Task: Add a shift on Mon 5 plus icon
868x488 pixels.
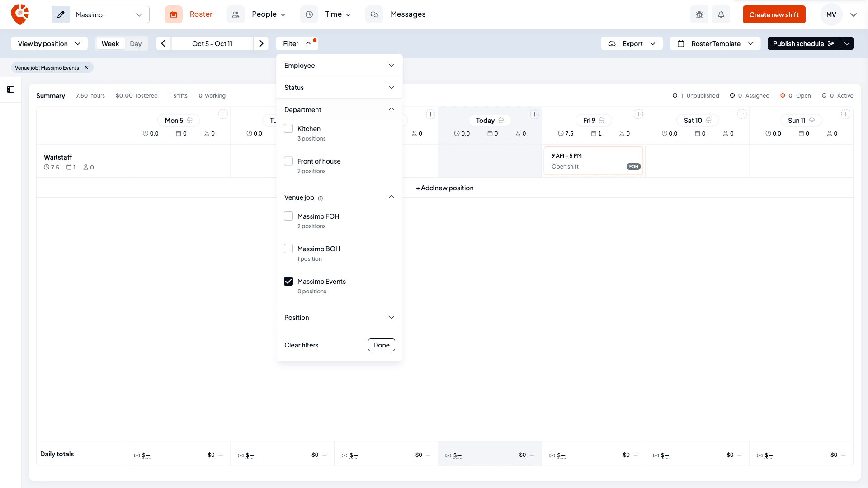Action: tap(223, 114)
